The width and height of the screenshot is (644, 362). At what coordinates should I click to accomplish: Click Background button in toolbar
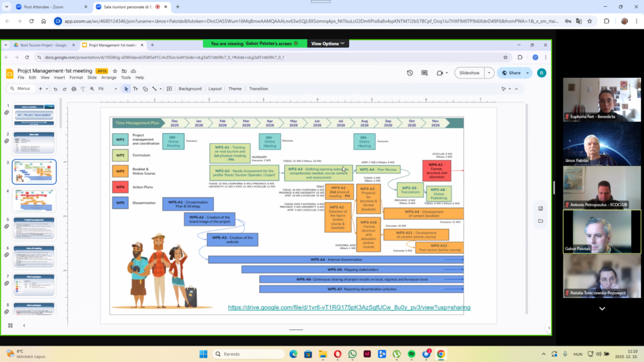(x=190, y=89)
